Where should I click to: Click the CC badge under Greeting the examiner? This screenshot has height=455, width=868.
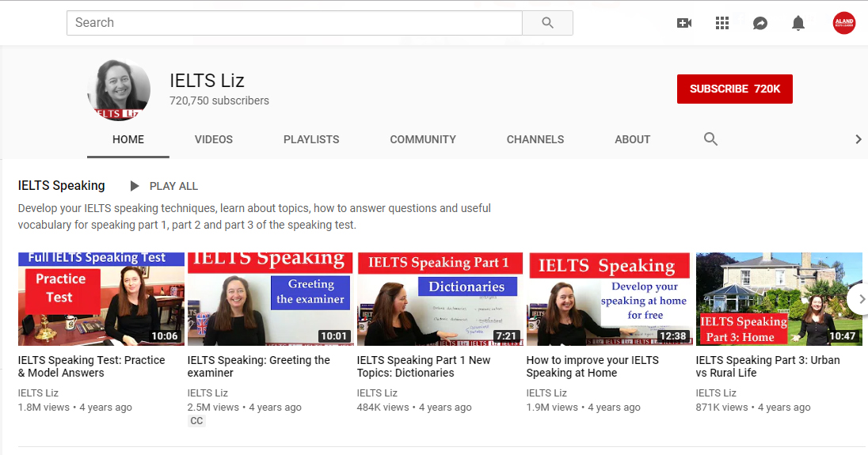point(196,421)
